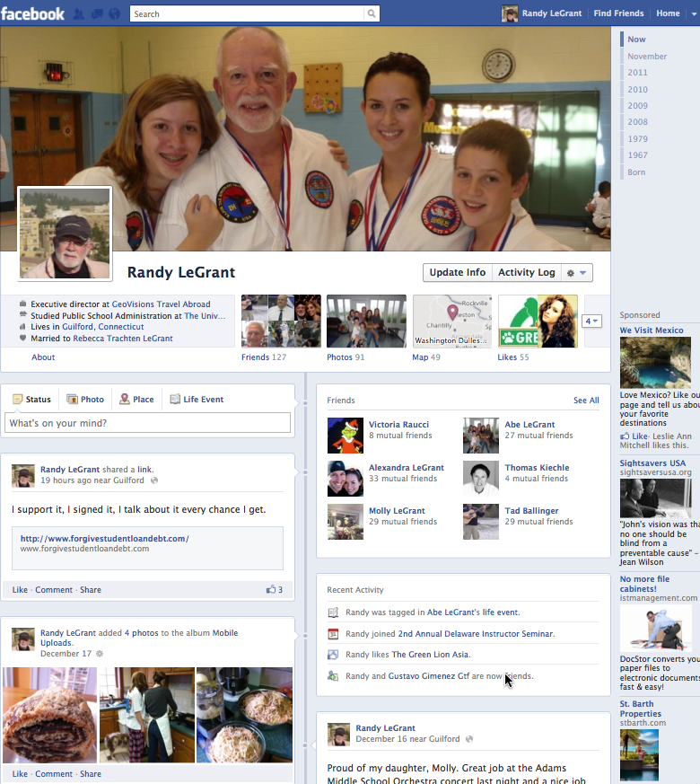
Task: Open Molly LeGrant's profile
Action: tap(397, 510)
